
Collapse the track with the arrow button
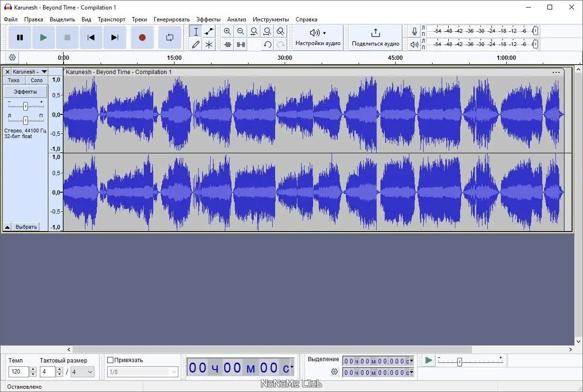click(8, 227)
